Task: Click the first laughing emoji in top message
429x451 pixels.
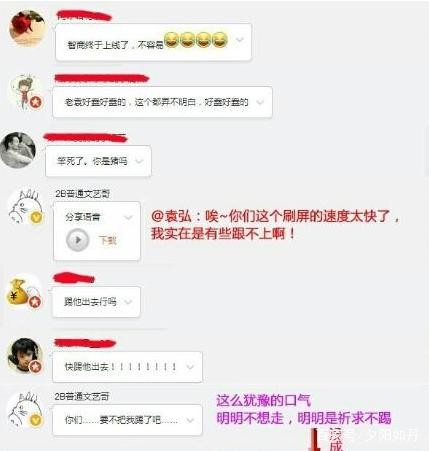Action: point(172,40)
